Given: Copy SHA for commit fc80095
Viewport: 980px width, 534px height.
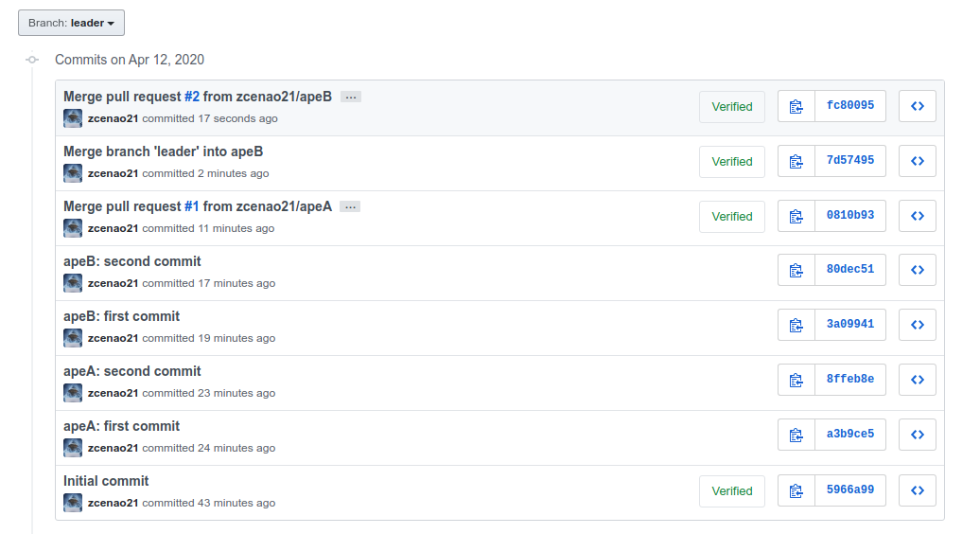Looking at the screenshot, I should (x=796, y=106).
